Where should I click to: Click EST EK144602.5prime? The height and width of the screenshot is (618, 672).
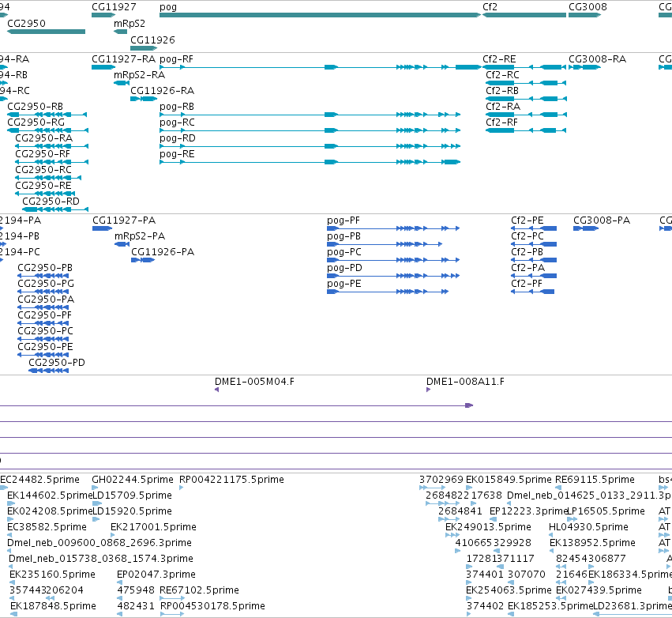tap(10, 503)
